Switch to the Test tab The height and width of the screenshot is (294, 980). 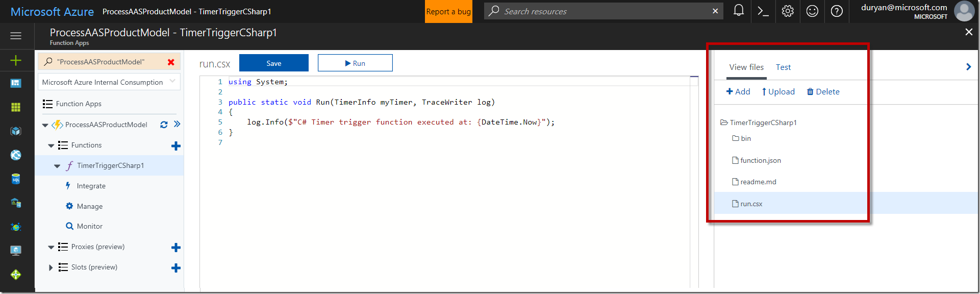[x=783, y=67]
